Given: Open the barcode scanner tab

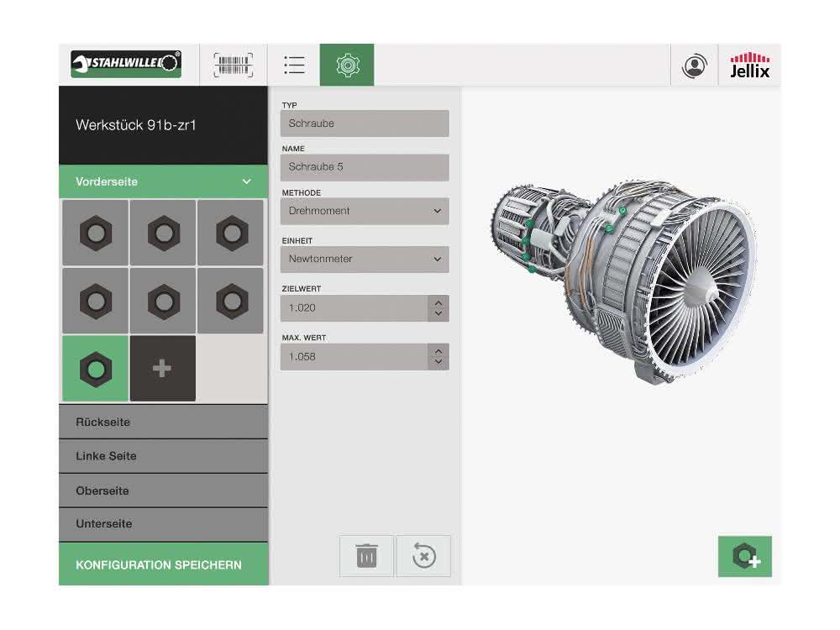Looking at the screenshot, I should (x=234, y=65).
